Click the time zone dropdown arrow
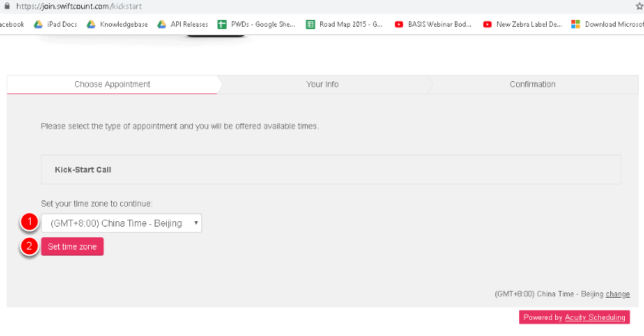 pyautogui.click(x=196, y=223)
